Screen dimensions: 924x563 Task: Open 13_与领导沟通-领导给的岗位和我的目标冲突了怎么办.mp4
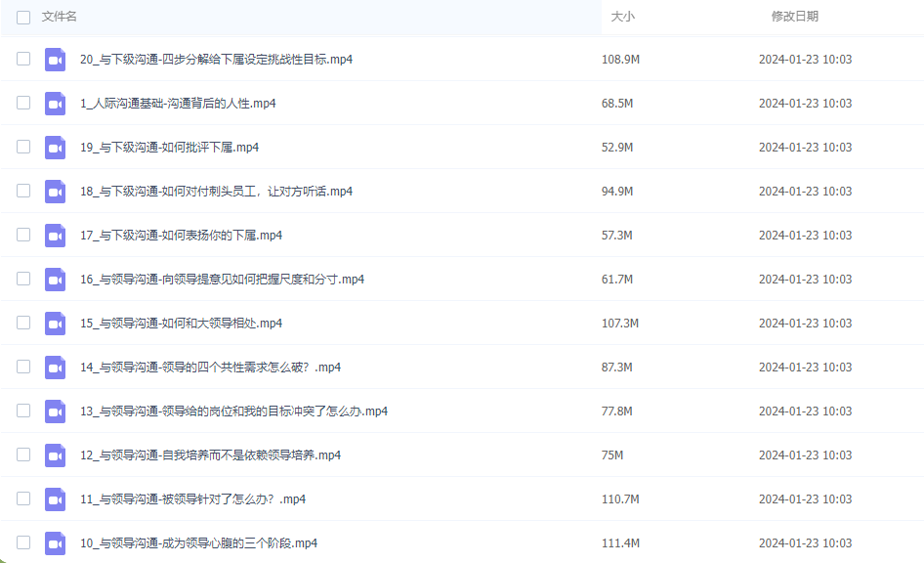tap(233, 411)
